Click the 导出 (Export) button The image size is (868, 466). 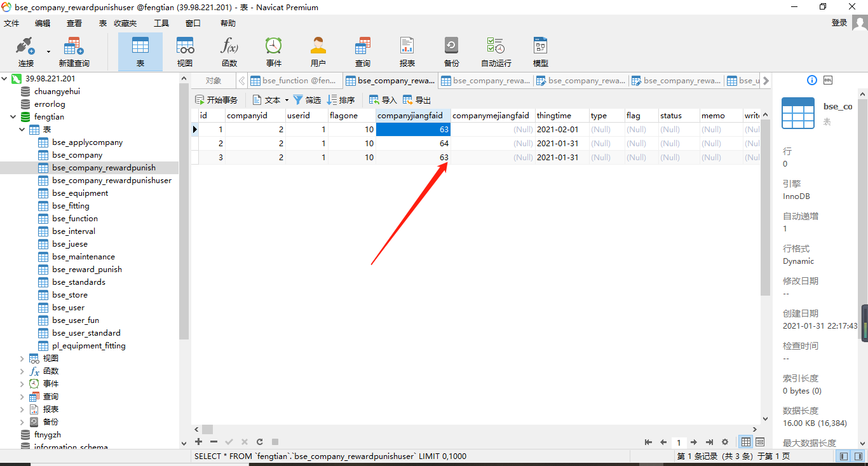pos(417,100)
